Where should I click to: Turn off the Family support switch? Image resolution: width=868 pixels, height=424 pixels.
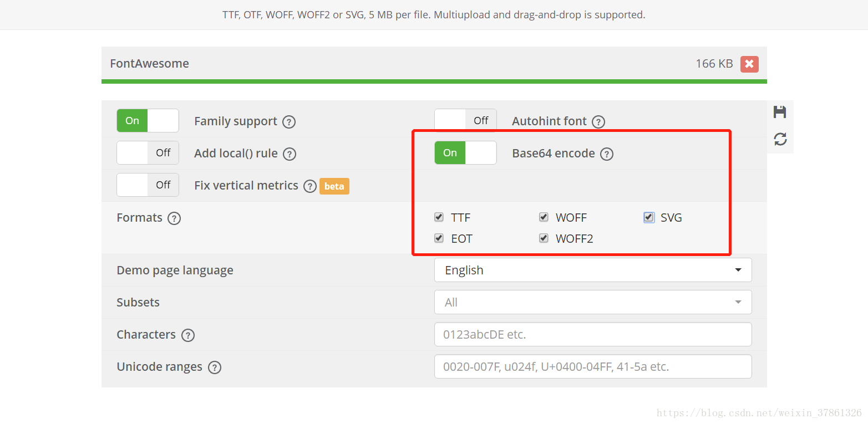tap(148, 121)
